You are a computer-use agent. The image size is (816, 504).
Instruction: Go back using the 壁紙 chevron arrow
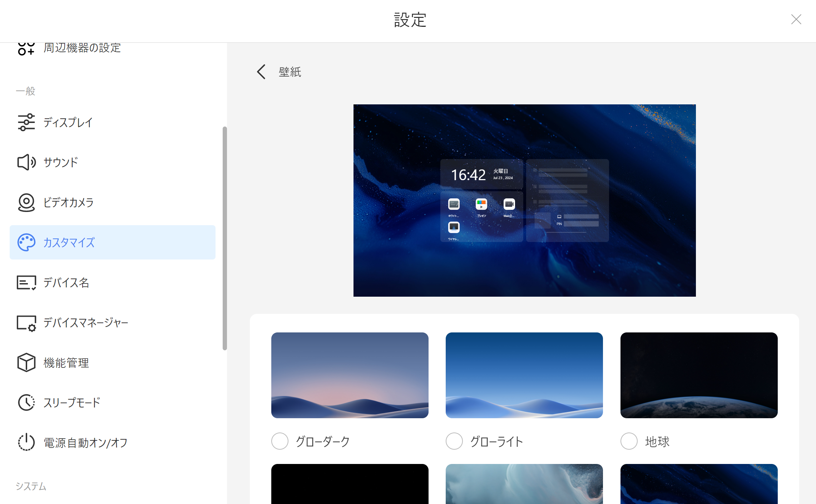point(261,72)
